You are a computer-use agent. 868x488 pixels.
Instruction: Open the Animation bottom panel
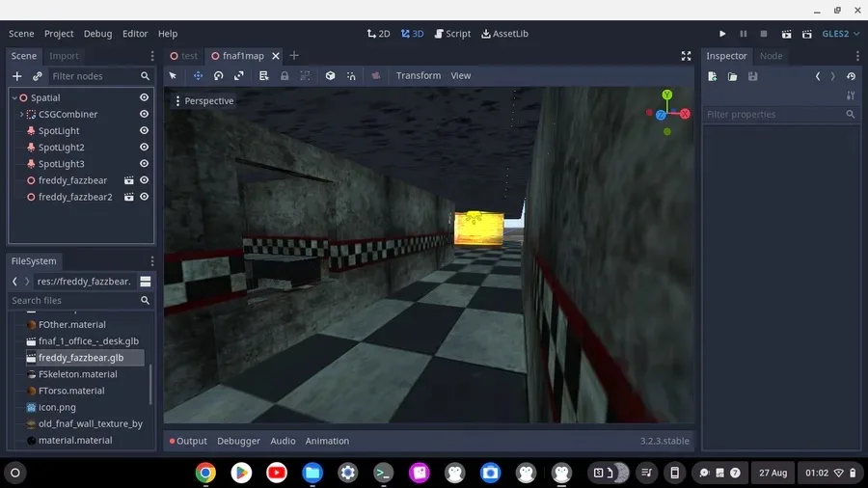coord(327,441)
